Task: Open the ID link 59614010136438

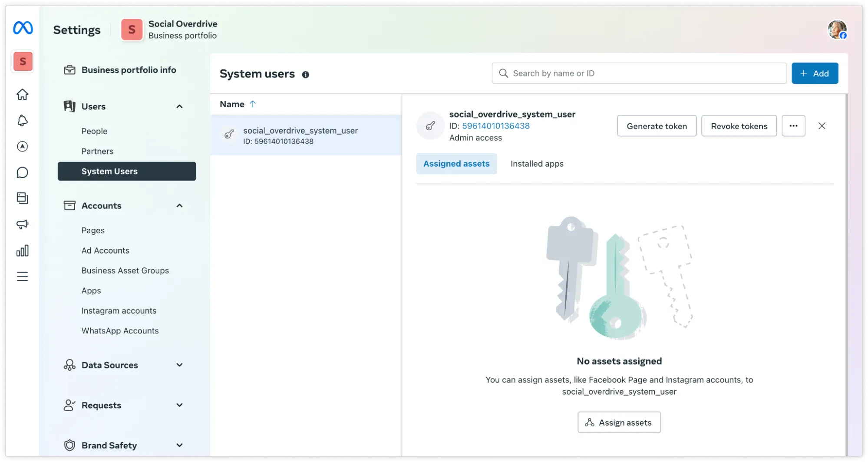Action: tap(495, 126)
